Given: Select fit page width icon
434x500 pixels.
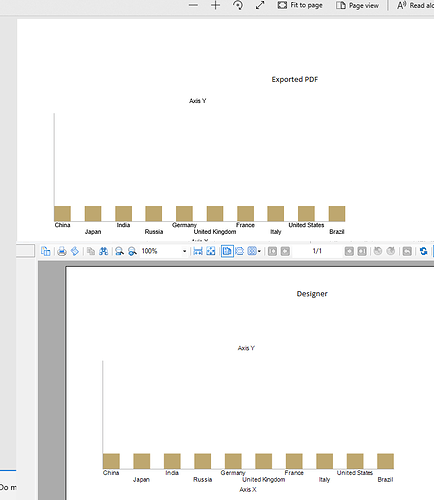Looking at the screenshot, I should point(198,251).
